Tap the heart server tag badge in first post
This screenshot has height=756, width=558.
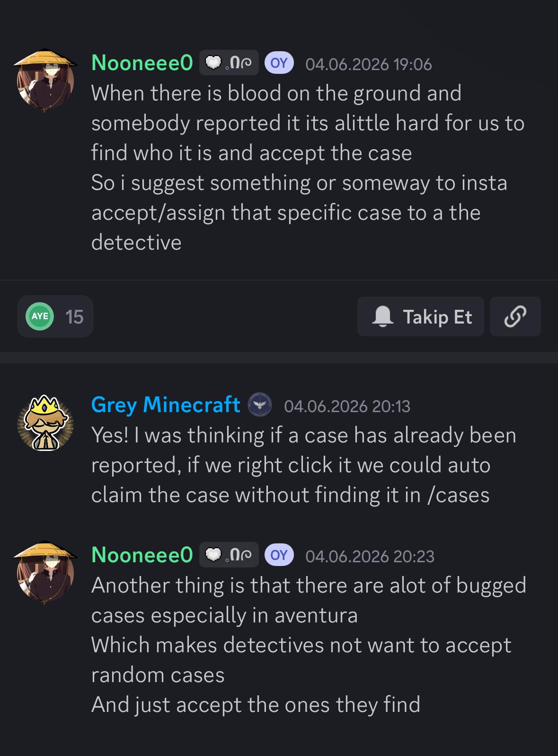click(229, 63)
